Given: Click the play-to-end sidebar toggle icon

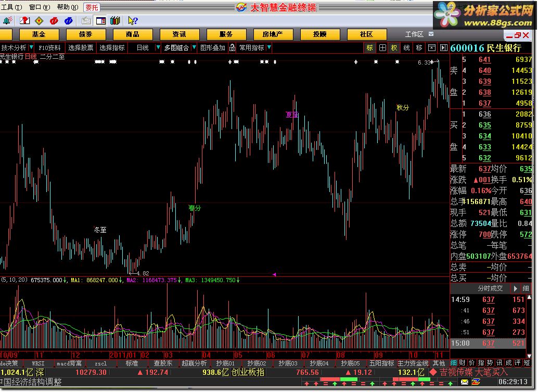Looking at the screenshot, I should point(444,48).
